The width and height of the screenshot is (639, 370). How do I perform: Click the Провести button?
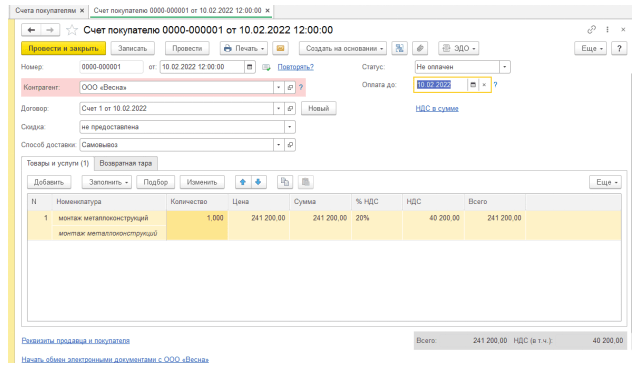click(187, 48)
